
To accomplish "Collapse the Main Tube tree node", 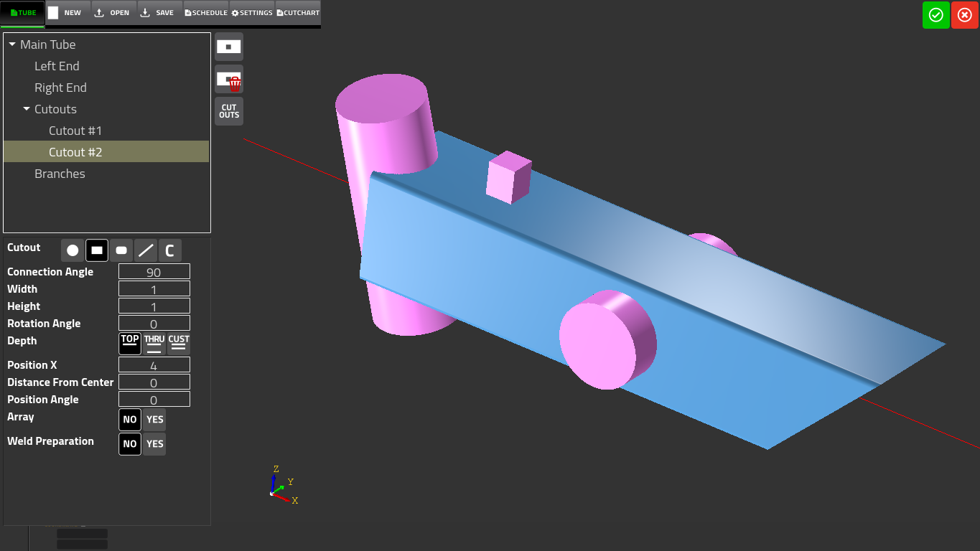I will tap(12, 44).
